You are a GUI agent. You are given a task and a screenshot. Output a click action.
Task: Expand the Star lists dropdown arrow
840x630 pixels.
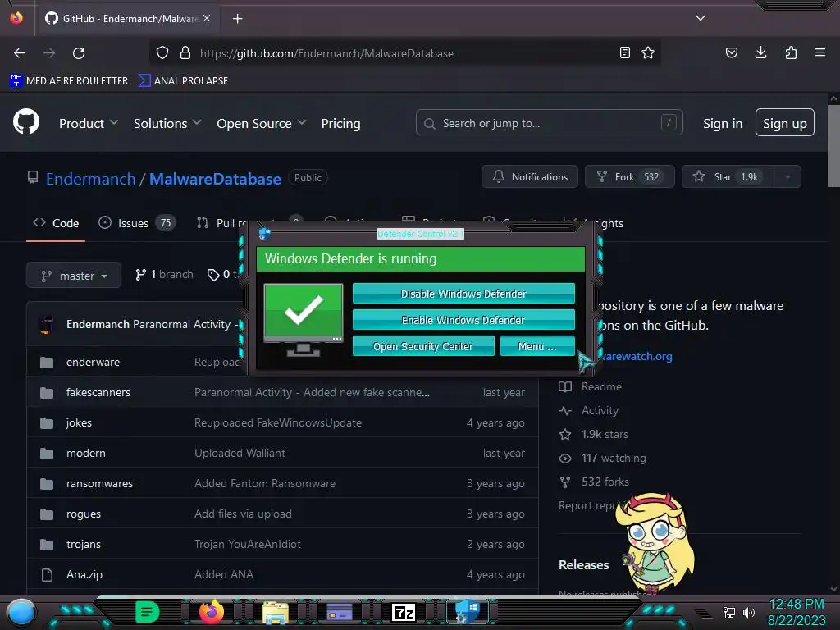pyautogui.click(x=787, y=176)
